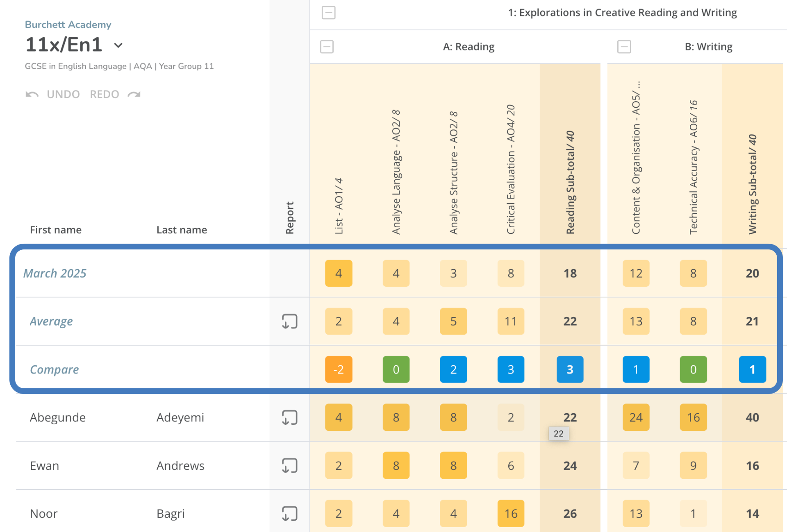This screenshot has width=787, height=532.
Task: Select the Compare row label
Action: coord(54,369)
